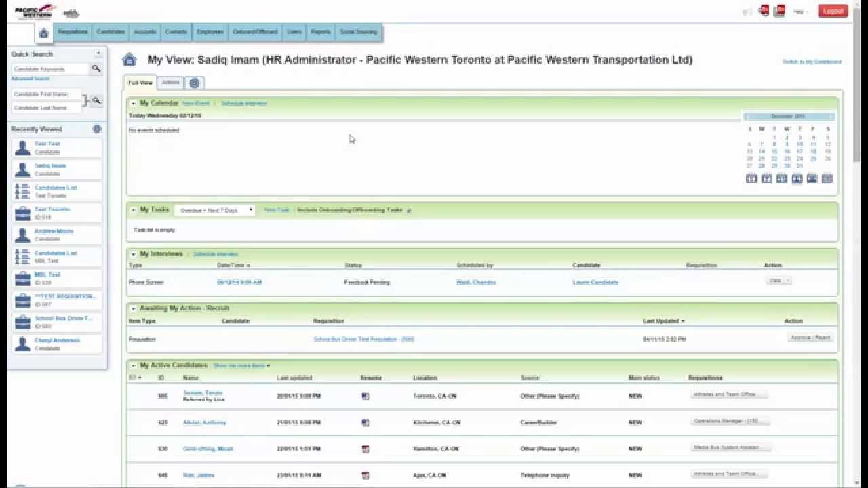Open the dashboard settings gear tab
The image size is (868, 488).
195,83
